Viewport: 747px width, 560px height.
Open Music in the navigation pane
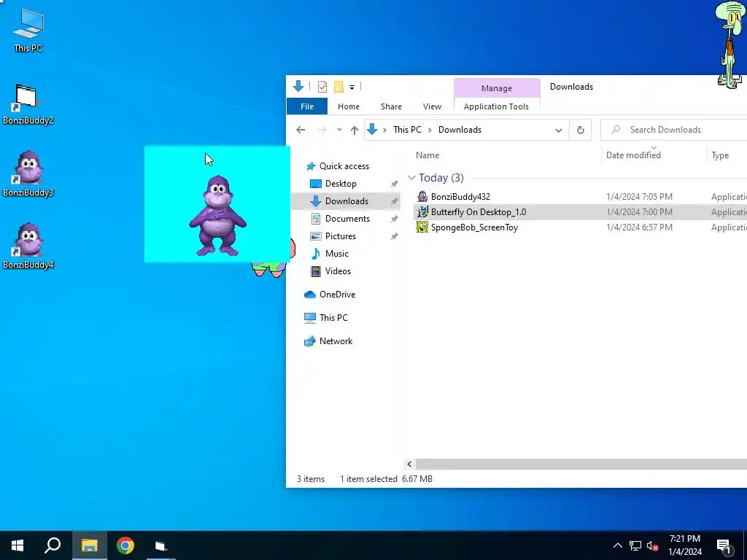[336, 253]
